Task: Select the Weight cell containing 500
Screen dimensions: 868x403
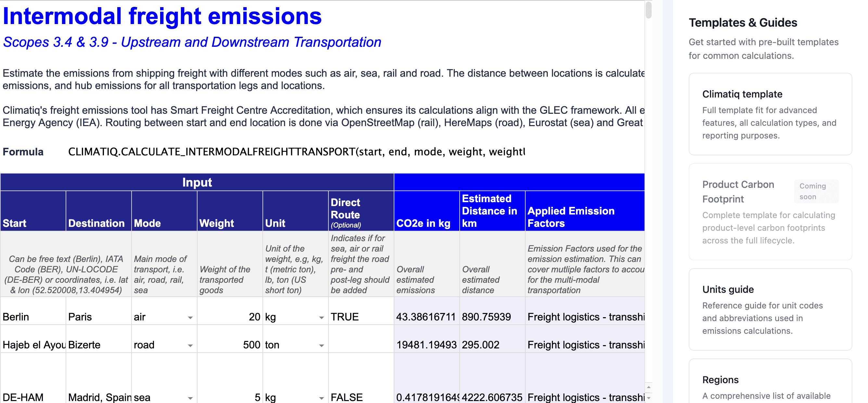Action: pos(230,344)
